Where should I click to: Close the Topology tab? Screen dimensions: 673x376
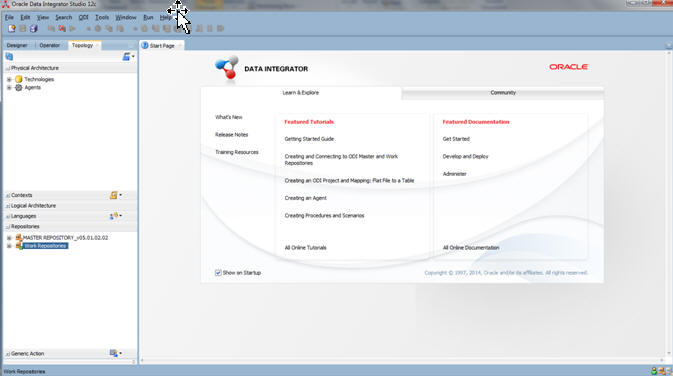(97, 45)
